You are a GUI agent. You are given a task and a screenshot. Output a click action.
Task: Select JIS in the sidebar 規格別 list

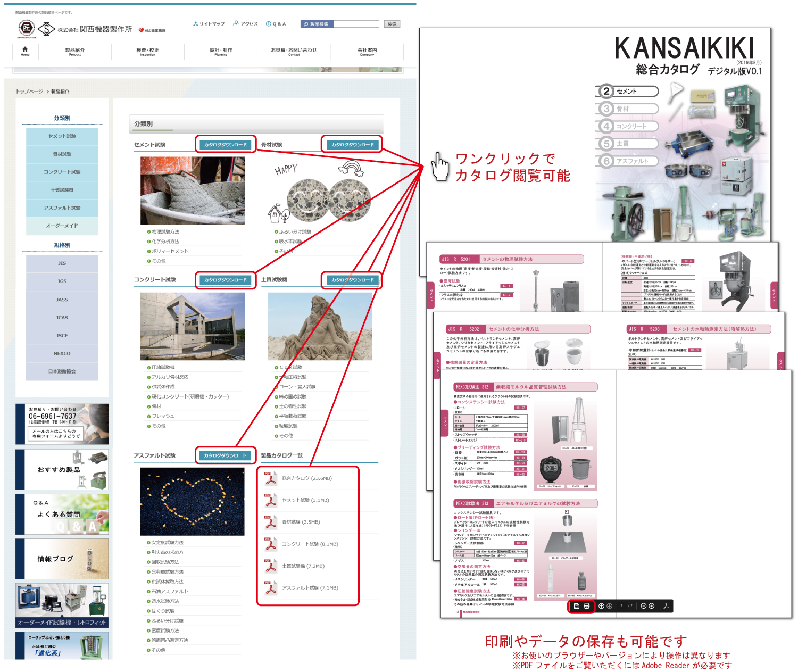[62, 263]
